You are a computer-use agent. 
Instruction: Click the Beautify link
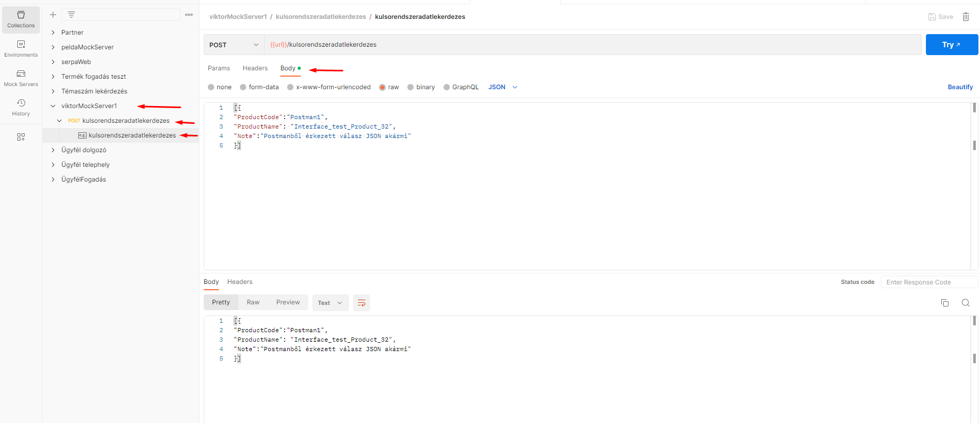point(960,87)
